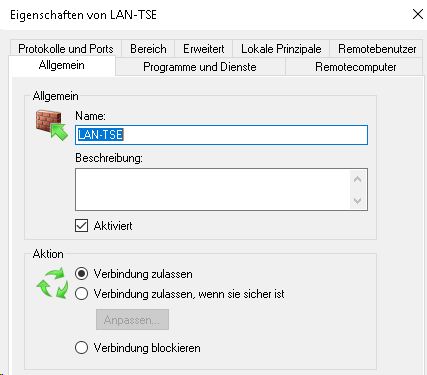Select the Allgemein tab
Viewport: 427px width, 375px height.
tap(62, 65)
